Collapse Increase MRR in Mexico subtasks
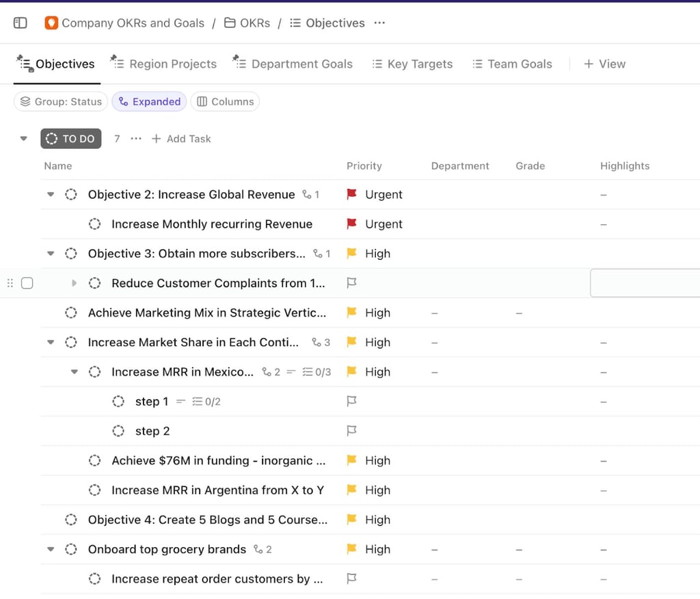Image resolution: width=700 pixels, height=599 pixels. (x=74, y=371)
